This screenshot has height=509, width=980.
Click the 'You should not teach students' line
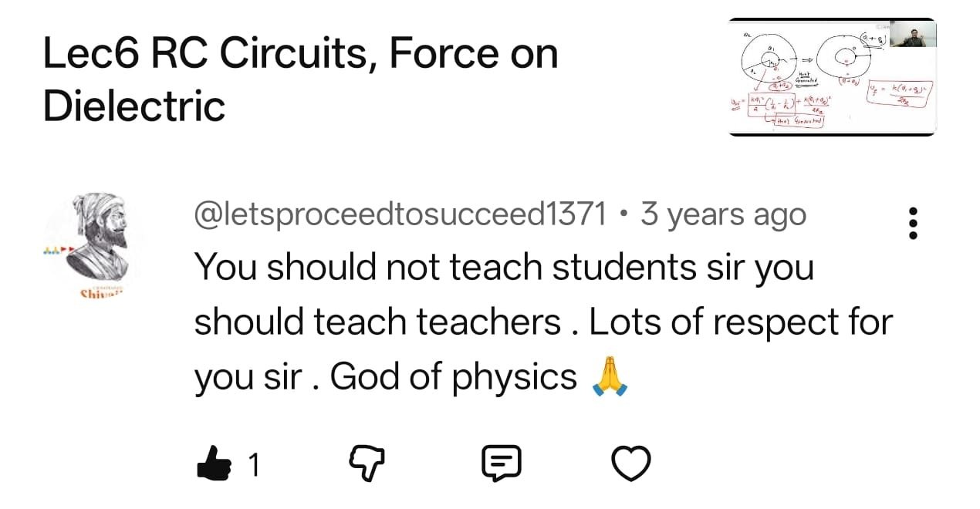(503, 267)
